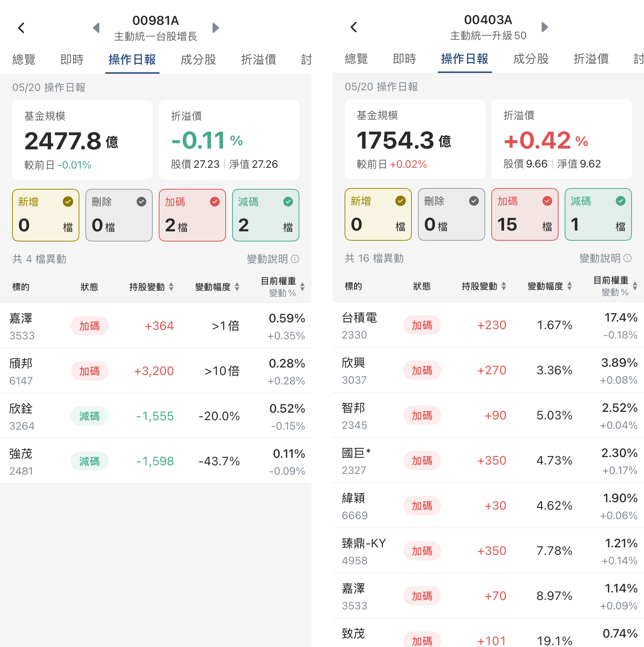Open 總覽 tab for 00403A
This screenshot has width=644, height=647.
[356, 59]
